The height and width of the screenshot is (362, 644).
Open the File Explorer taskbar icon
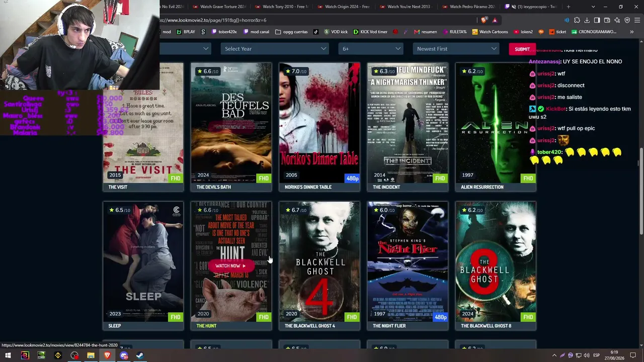point(91,355)
